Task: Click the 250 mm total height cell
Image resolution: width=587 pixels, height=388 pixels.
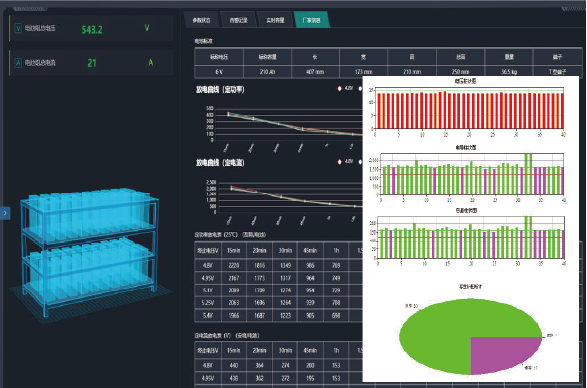Action: coord(460,72)
